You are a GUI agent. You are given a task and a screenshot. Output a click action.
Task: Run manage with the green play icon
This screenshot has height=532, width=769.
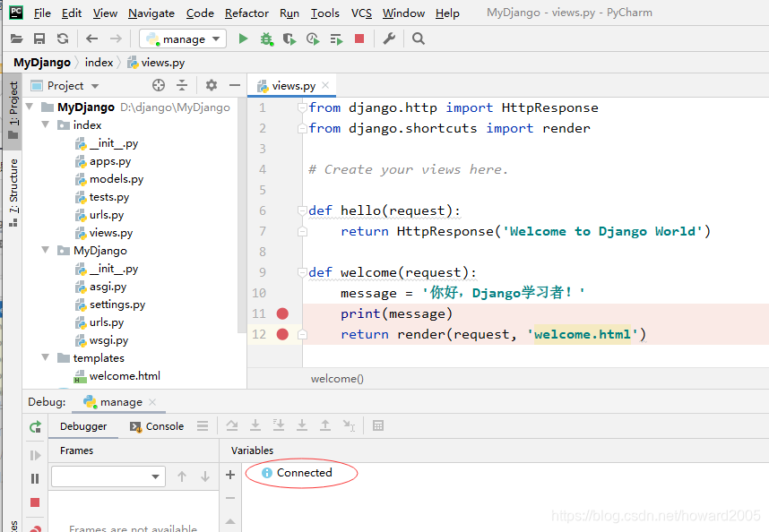point(243,39)
